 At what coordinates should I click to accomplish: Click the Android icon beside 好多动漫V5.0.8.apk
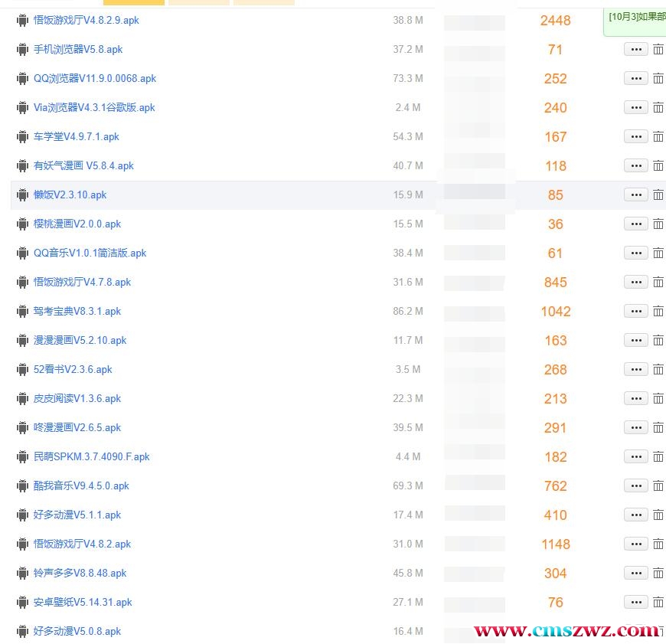(22, 632)
